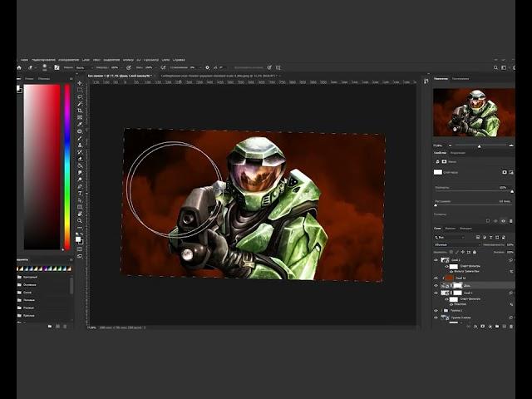This screenshot has height=399, width=532.
Task: Hide the Слой 1 layer
Action: pos(436,293)
